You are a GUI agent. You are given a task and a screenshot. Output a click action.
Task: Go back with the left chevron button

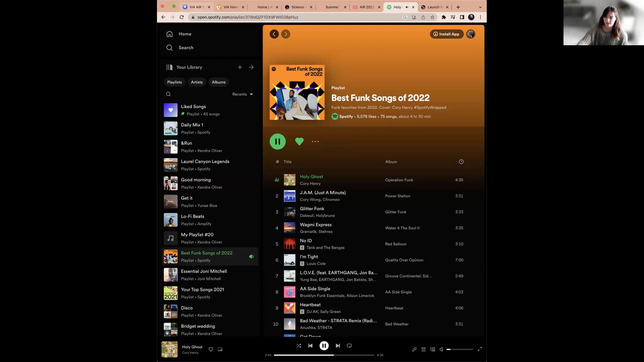coord(274,34)
